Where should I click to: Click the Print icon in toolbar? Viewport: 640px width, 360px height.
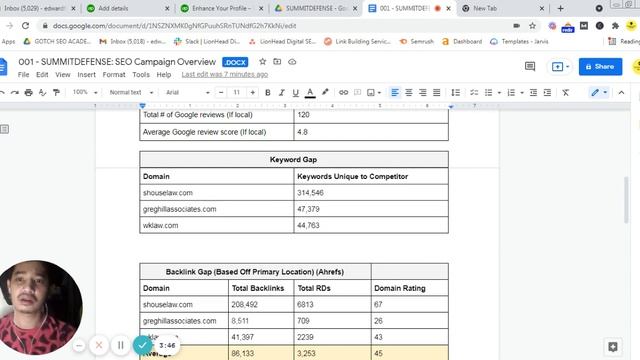coord(29,93)
